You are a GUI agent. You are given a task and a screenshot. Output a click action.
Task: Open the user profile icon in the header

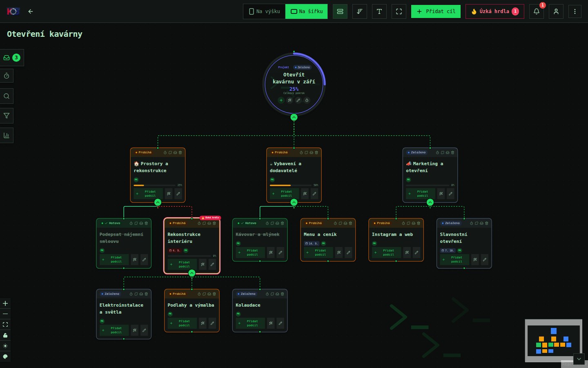(556, 11)
